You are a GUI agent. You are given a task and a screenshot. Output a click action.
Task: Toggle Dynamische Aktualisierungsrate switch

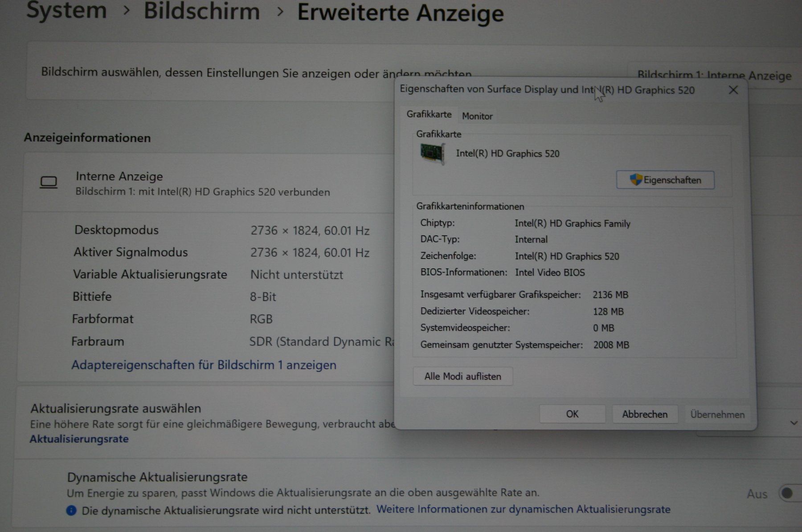click(x=790, y=493)
